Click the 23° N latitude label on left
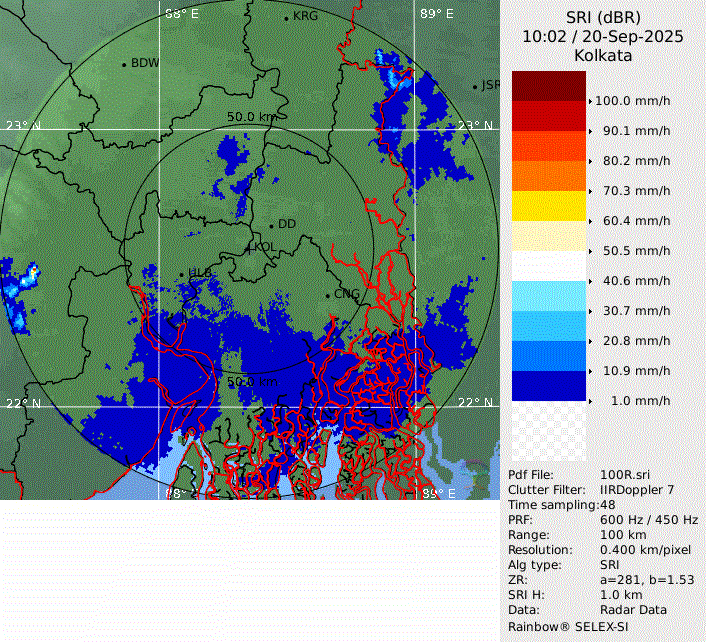Viewport: 706px width, 642px height. point(23,125)
